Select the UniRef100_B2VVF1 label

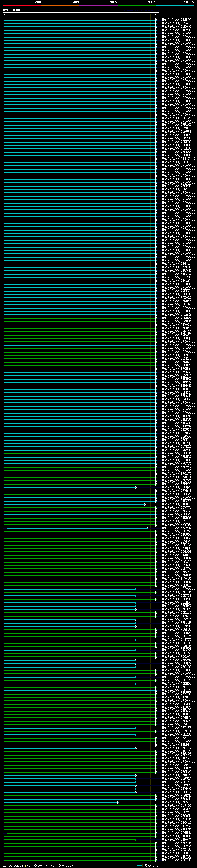tap(176, 508)
